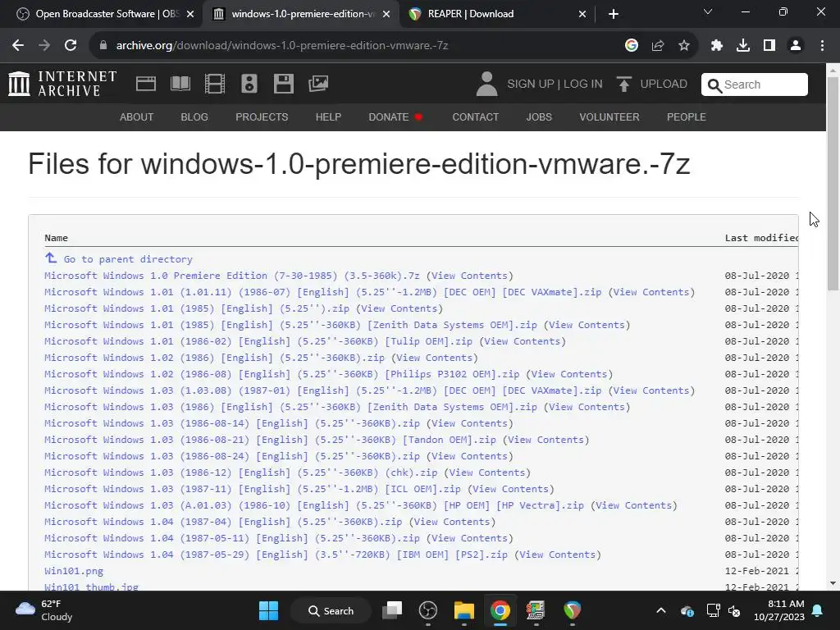
Task: Open the PROJECTS menu item
Action: pos(262,116)
